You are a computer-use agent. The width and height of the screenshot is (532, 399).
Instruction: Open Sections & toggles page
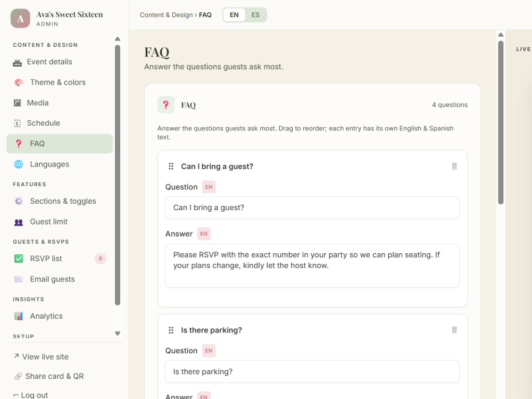(x=60, y=201)
